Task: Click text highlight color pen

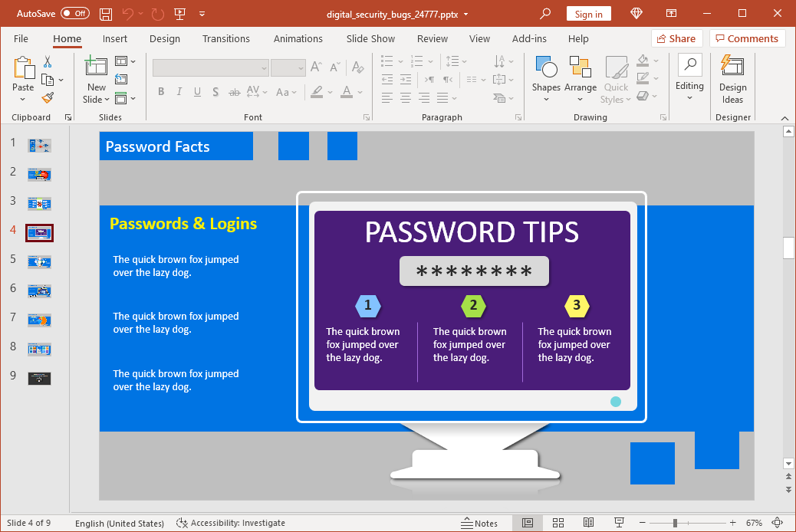Action: click(317, 92)
